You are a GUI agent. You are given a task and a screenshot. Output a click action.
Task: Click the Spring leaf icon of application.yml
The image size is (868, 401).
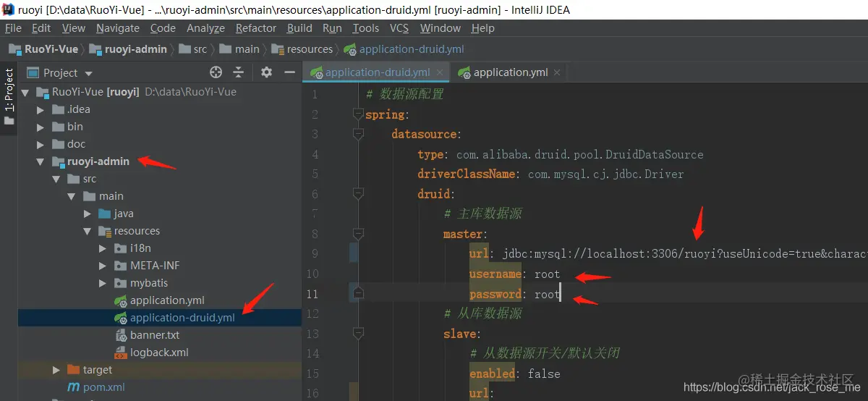pyautogui.click(x=121, y=300)
